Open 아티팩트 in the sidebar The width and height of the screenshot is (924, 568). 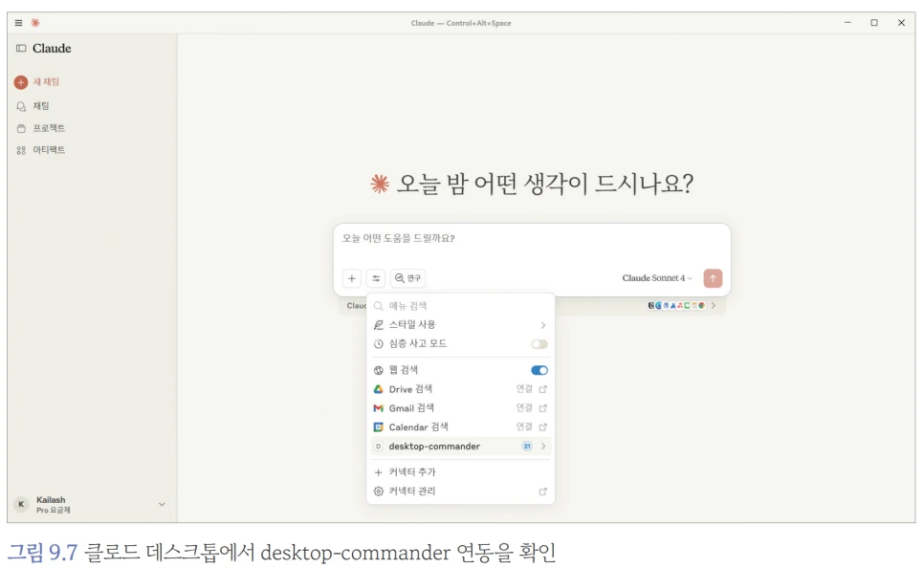pos(41,150)
